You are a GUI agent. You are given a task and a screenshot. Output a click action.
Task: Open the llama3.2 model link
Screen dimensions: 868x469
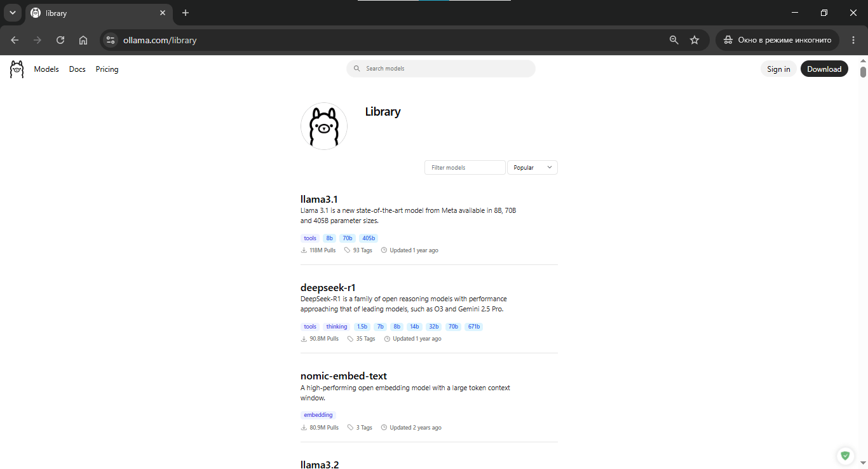[320, 465]
